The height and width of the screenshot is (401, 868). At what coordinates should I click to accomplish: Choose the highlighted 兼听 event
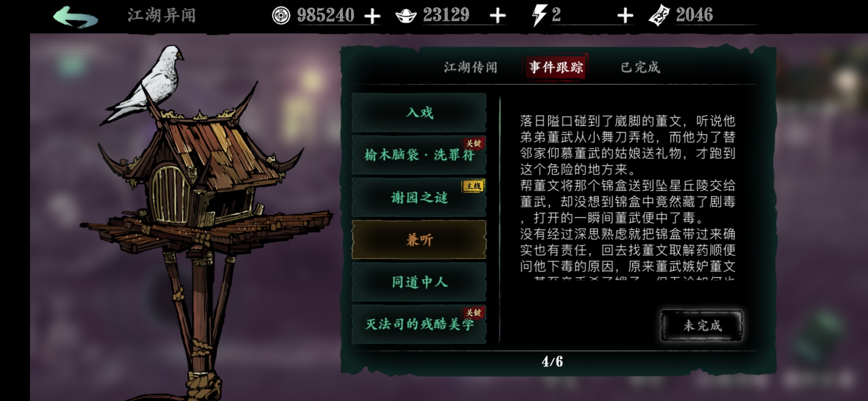[419, 239]
